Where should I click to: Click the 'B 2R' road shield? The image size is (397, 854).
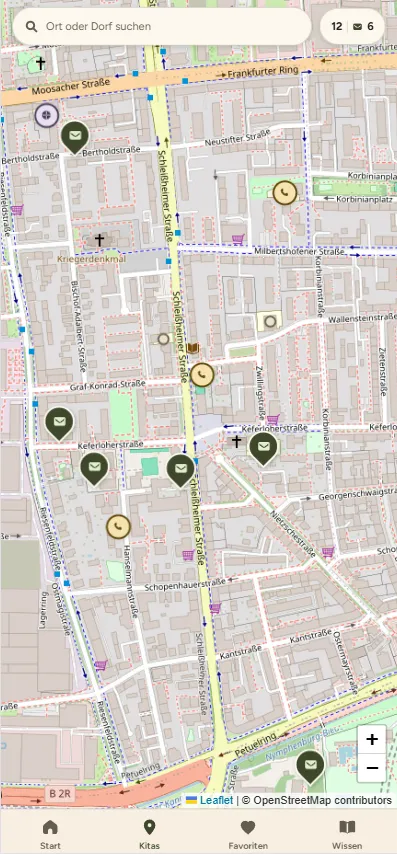click(x=60, y=793)
